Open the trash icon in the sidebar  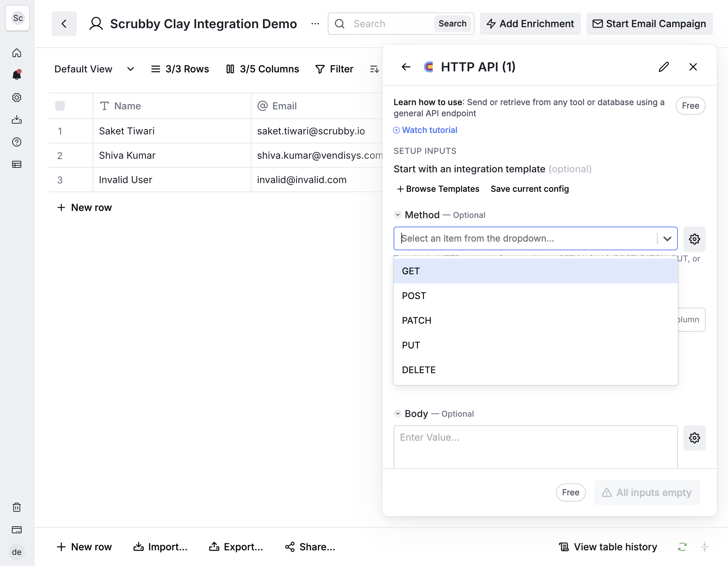tap(17, 507)
